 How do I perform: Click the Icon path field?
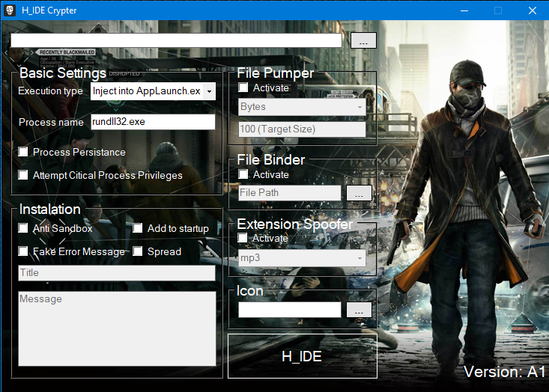290,310
